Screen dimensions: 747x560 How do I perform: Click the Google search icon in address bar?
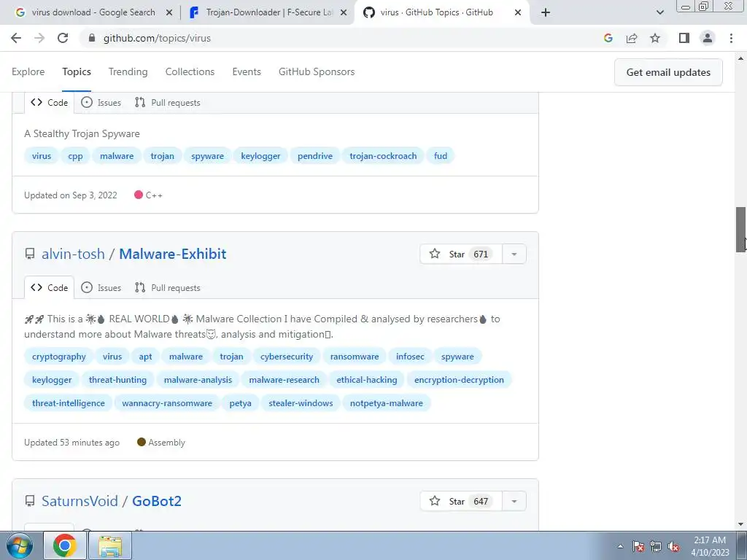[x=608, y=38]
